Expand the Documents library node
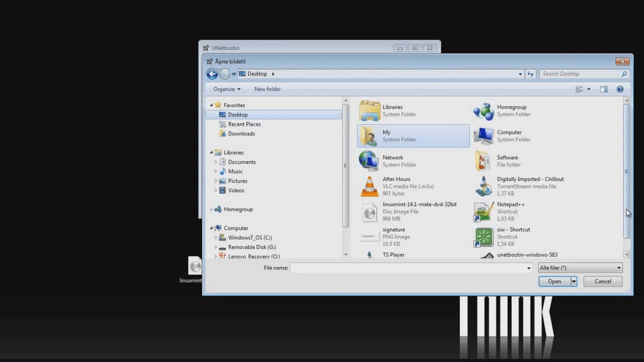Screen dimensions: 644x362 216,162
